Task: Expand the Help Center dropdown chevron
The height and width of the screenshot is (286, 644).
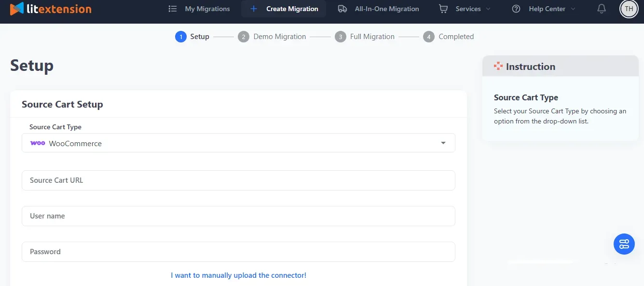Action: [573, 9]
